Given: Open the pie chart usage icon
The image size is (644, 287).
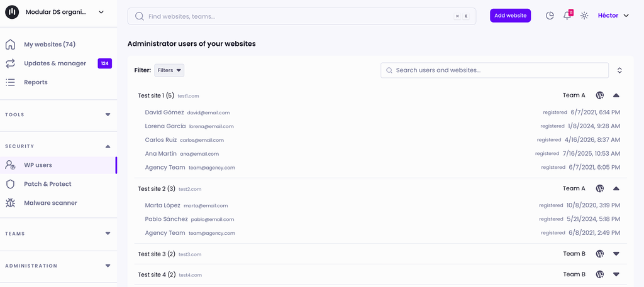Looking at the screenshot, I should [x=550, y=16].
